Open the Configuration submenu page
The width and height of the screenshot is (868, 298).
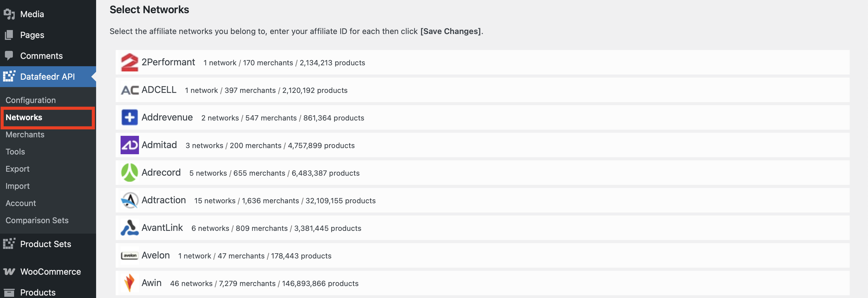coord(31,100)
